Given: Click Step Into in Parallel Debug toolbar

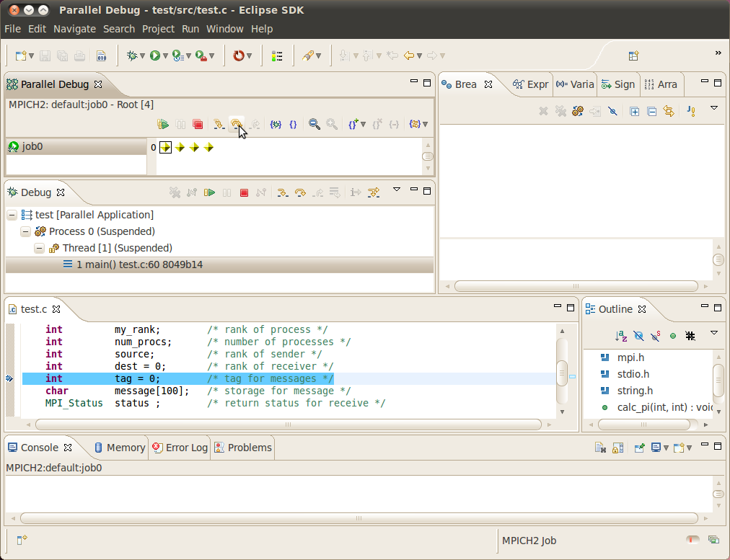Looking at the screenshot, I should coord(219,124).
